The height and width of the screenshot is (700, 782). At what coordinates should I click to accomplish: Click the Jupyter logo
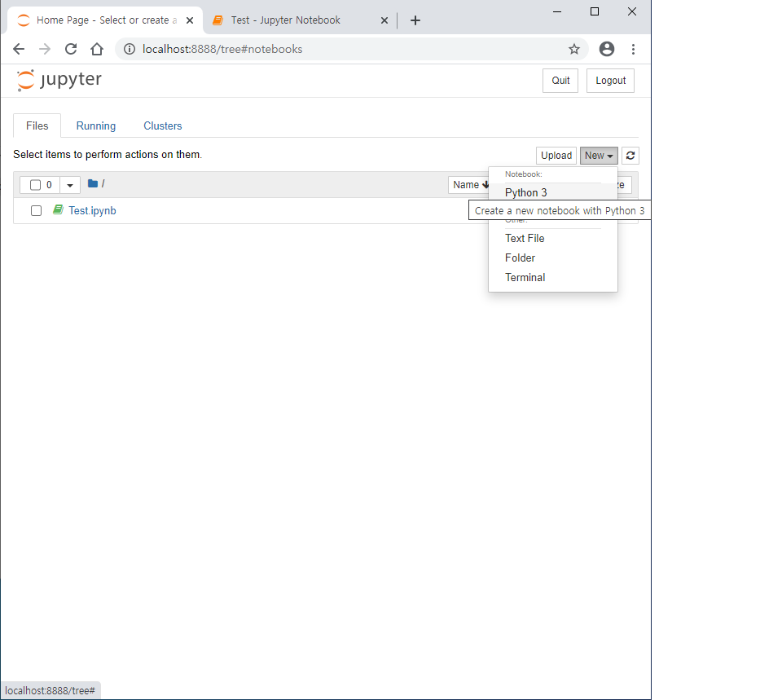coord(59,80)
